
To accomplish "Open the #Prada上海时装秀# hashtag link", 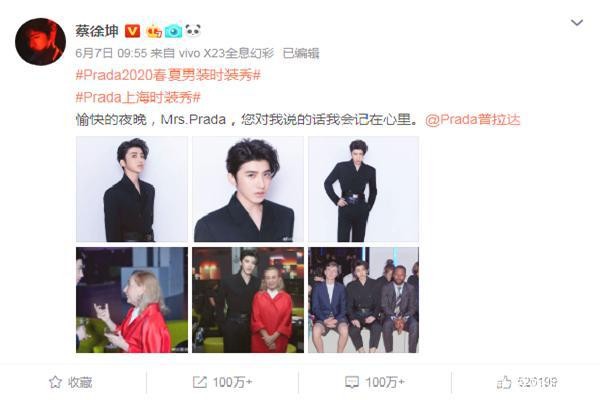I will click(138, 97).
